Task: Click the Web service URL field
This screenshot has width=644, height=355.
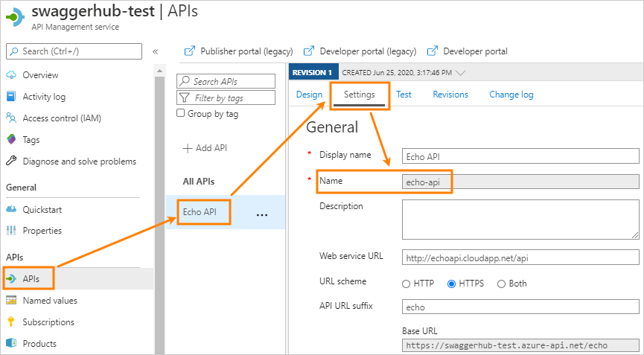Action: coord(520,258)
